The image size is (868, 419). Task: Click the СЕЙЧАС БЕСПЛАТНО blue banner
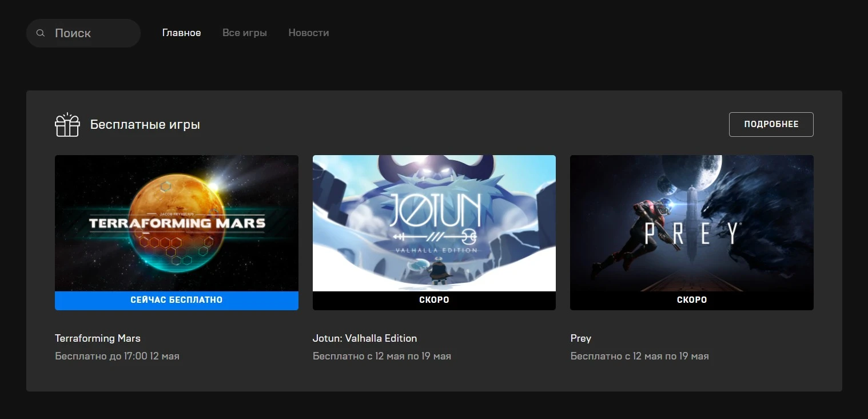[x=177, y=301]
